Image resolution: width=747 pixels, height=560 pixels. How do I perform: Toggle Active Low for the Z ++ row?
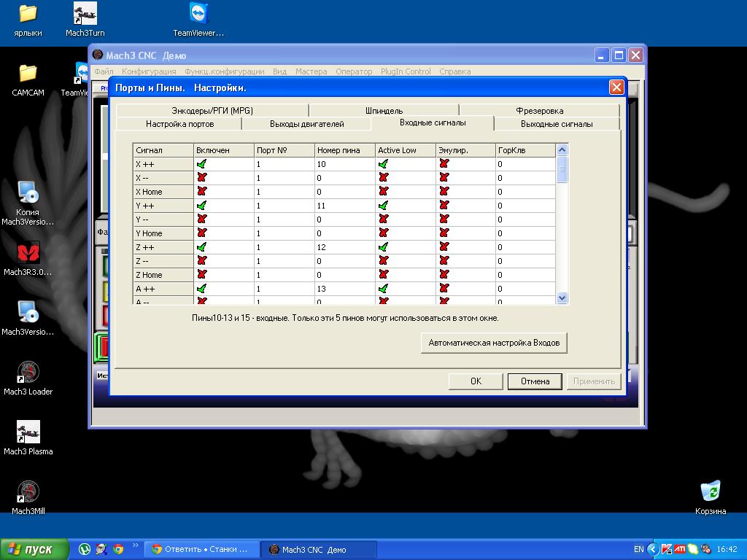(x=384, y=247)
